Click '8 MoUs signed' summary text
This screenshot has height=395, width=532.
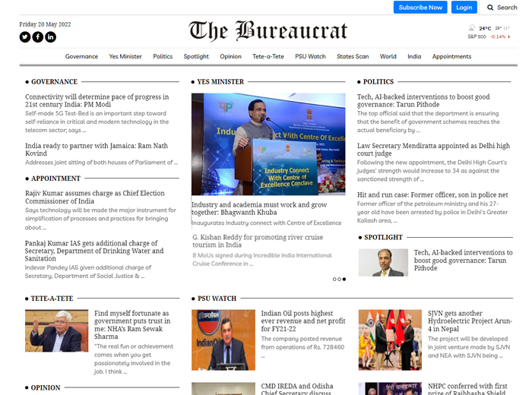point(262,259)
